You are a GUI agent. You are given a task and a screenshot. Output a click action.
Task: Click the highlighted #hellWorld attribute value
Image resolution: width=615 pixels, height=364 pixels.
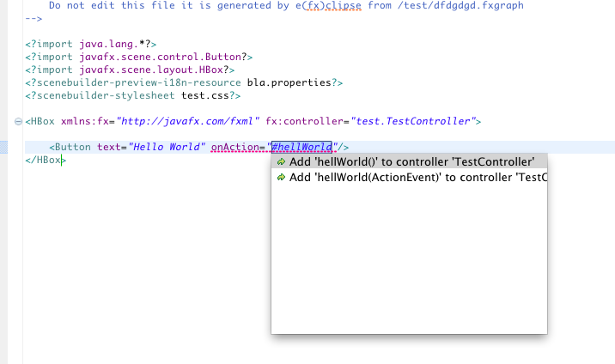pyautogui.click(x=301, y=147)
